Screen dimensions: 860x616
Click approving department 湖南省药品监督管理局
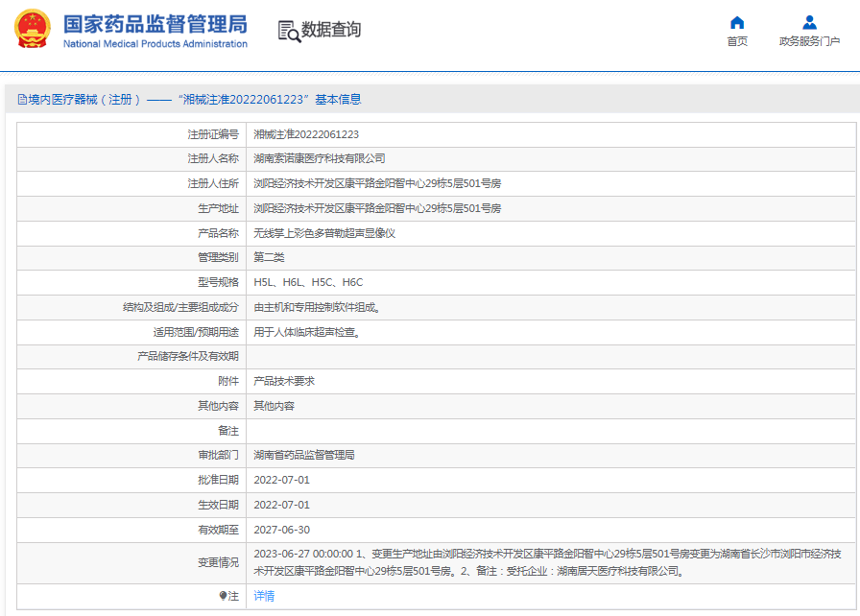tap(304, 455)
